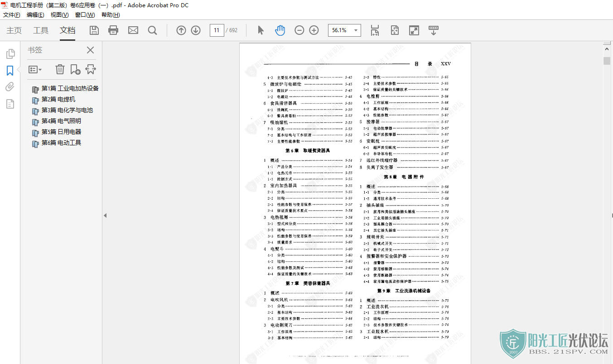This screenshot has width=613, height=364.
Task: Open the page thumbnails panel icon
Action: (x=10, y=54)
